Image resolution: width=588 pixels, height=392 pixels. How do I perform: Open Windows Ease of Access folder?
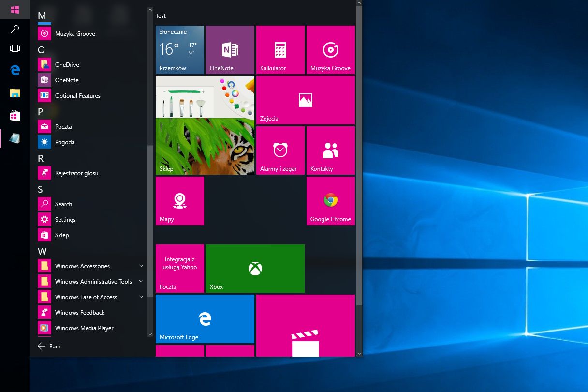92,297
